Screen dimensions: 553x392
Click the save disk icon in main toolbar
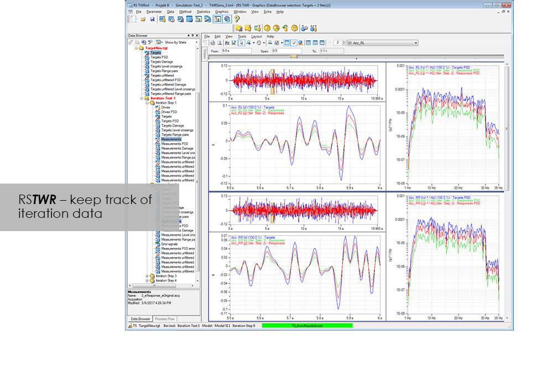pos(152,19)
